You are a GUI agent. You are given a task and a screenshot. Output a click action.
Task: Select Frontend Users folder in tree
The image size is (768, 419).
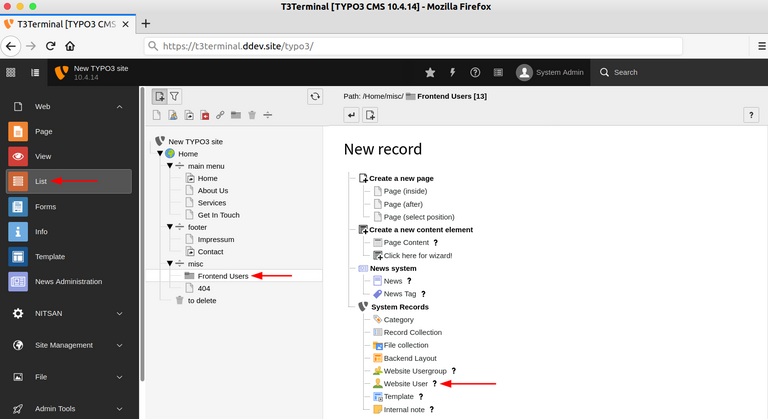pyautogui.click(x=222, y=276)
